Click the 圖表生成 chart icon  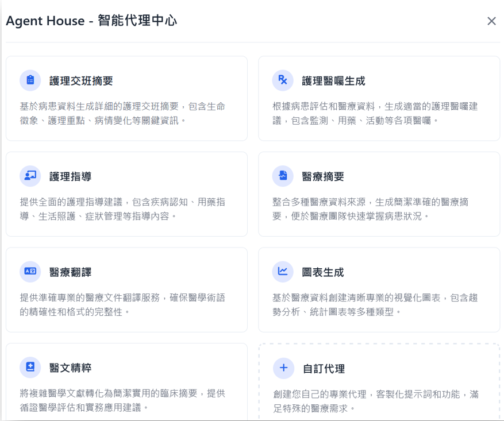coord(283,272)
